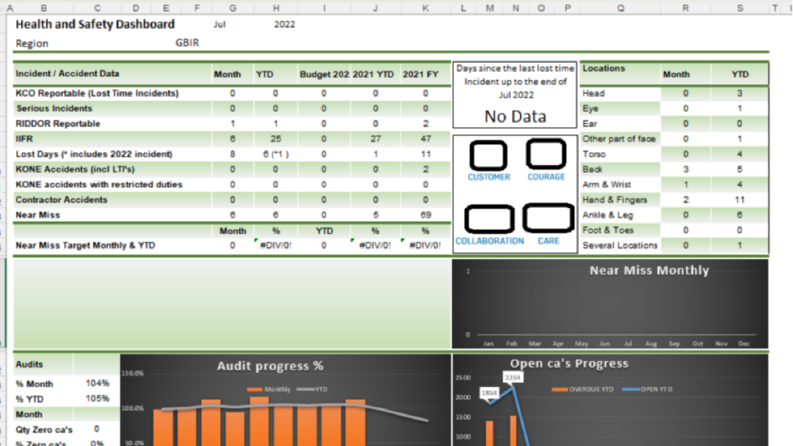Click the 'Monthly' legend entry in Audit chart
793x446 pixels.
[x=269, y=389]
